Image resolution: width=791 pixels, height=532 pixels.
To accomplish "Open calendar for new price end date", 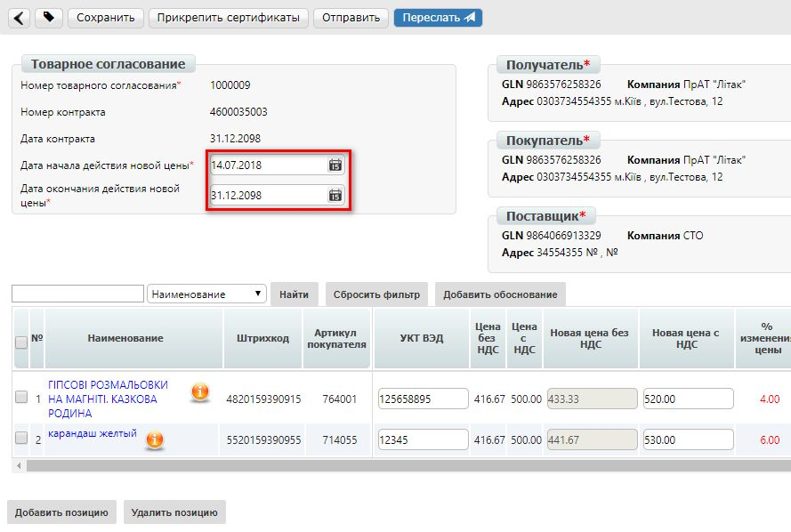I will pyautogui.click(x=335, y=195).
